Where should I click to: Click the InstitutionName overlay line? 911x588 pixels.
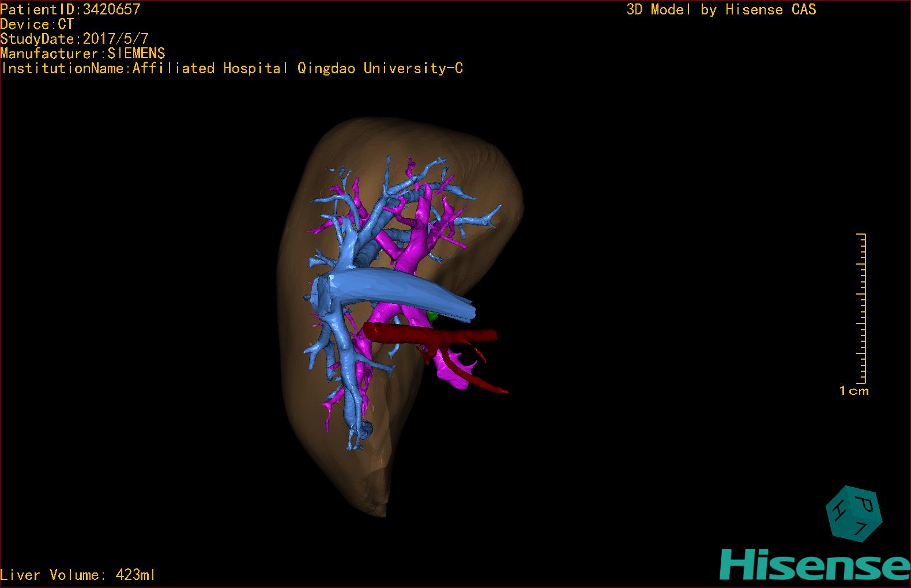click(x=232, y=69)
